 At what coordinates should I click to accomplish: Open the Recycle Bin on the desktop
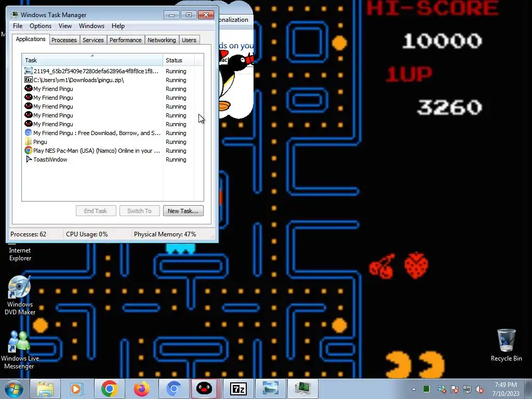[x=506, y=345]
